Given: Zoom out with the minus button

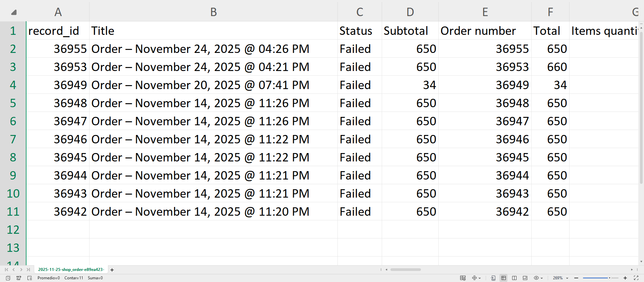Looking at the screenshot, I should [x=576, y=278].
